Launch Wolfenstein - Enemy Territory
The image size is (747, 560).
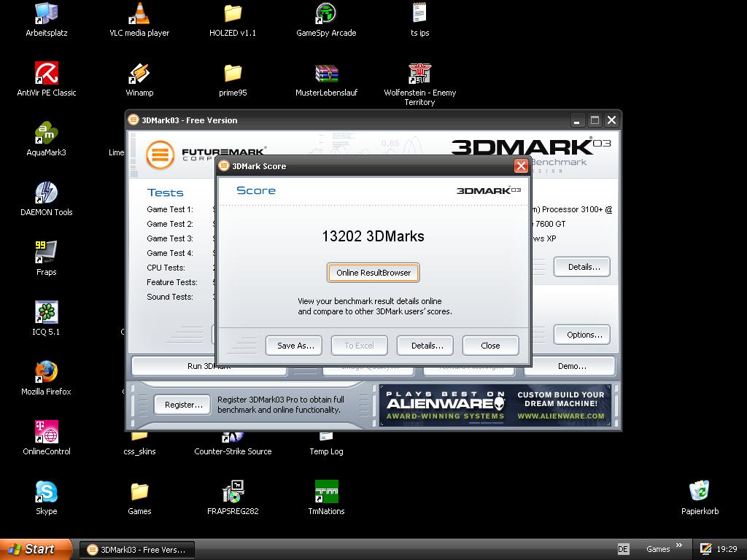(419, 85)
